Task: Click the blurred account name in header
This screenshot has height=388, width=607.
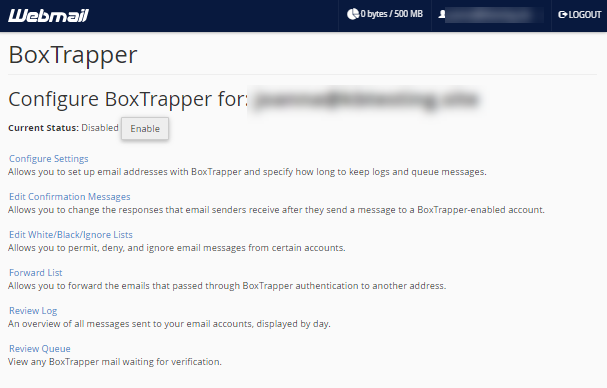Action: [x=495, y=15]
